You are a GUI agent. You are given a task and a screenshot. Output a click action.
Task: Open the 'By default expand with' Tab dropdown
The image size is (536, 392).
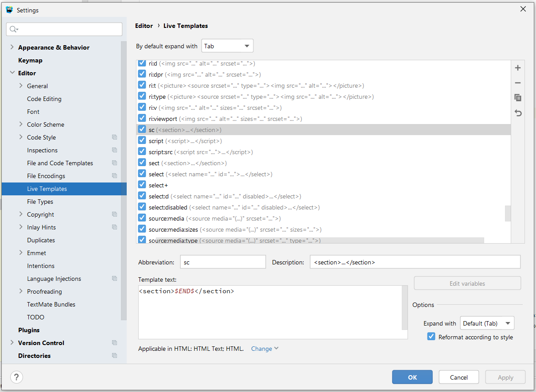(x=227, y=46)
